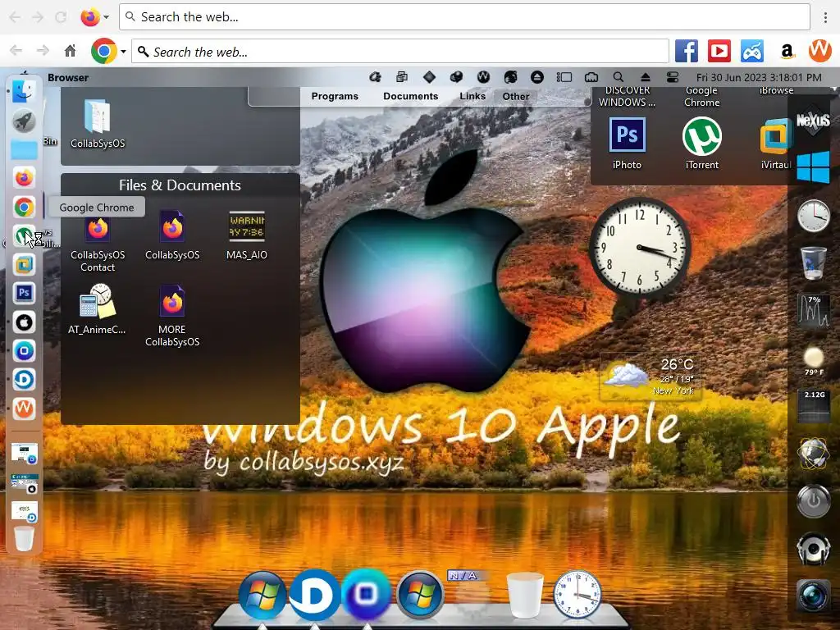Image resolution: width=840 pixels, height=630 pixels.
Task: Click the Home button in second toolbar
Action: point(71,51)
